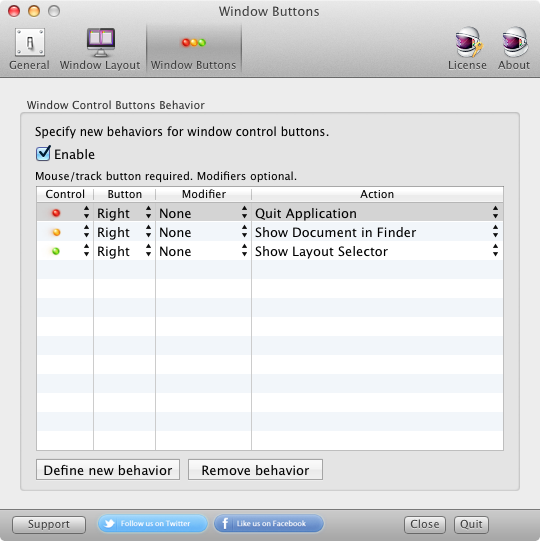Viewport: 540px width, 541px height.
Task: Open the Window Layout monitor icon
Action: pyautogui.click(x=100, y=42)
